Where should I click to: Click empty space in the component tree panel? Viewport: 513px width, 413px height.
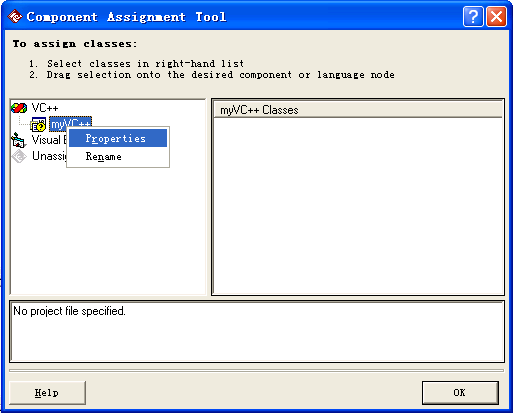pos(108,230)
